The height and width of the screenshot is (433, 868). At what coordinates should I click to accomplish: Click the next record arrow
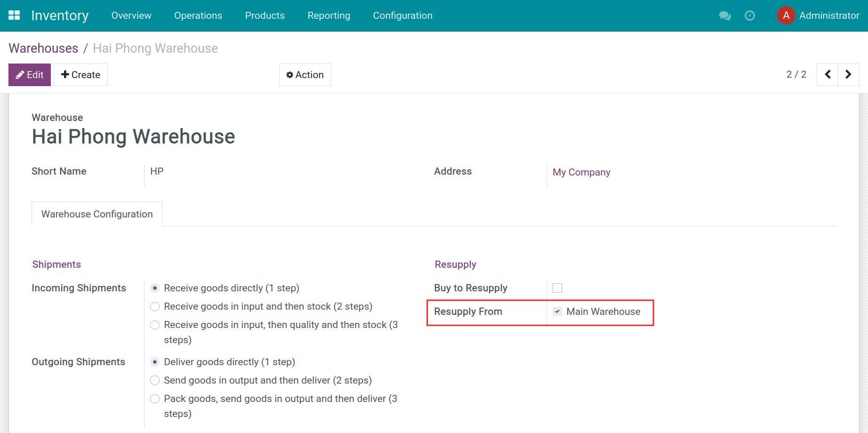tap(848, 74)
